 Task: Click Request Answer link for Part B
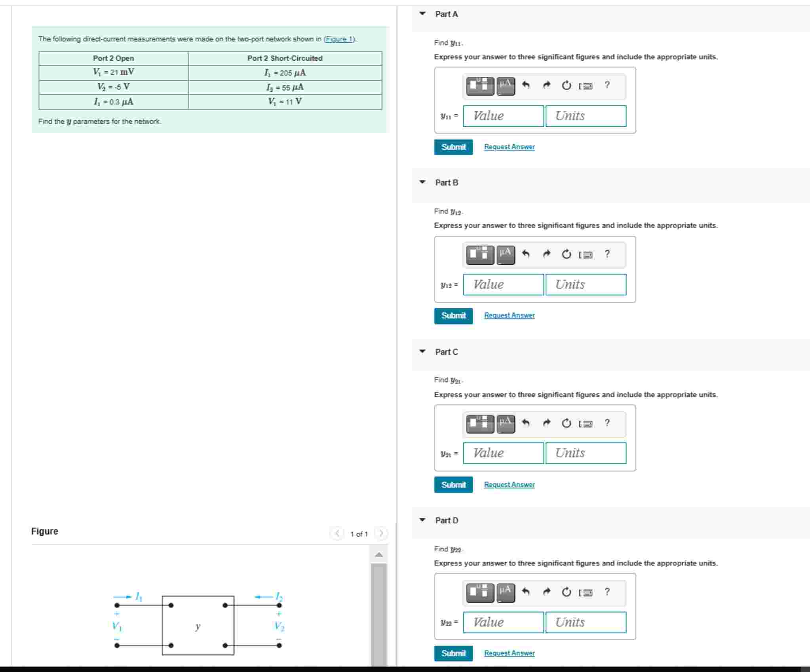tap(509, 316)
